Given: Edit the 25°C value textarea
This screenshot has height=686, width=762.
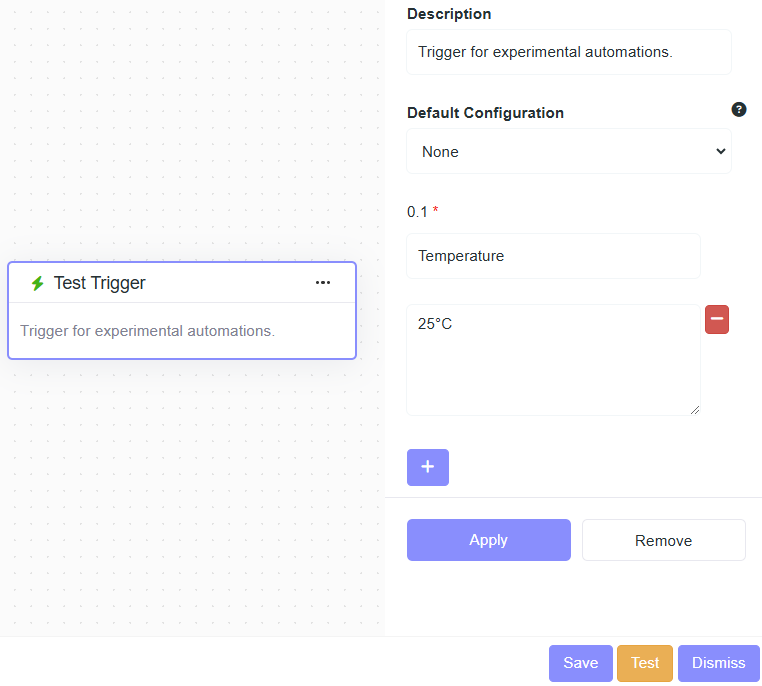Looking at the screenshot, I should (x=553, y=360).
